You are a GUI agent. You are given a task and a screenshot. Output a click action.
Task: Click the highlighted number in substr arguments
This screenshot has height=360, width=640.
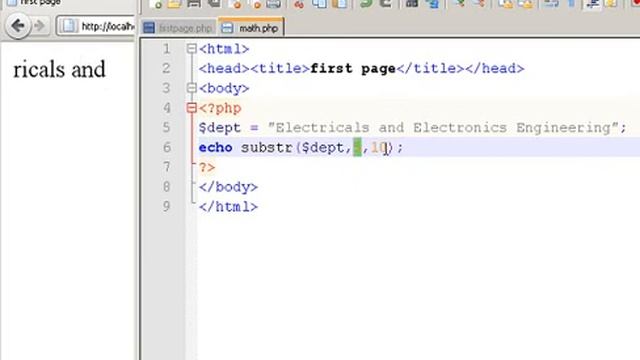357,147
